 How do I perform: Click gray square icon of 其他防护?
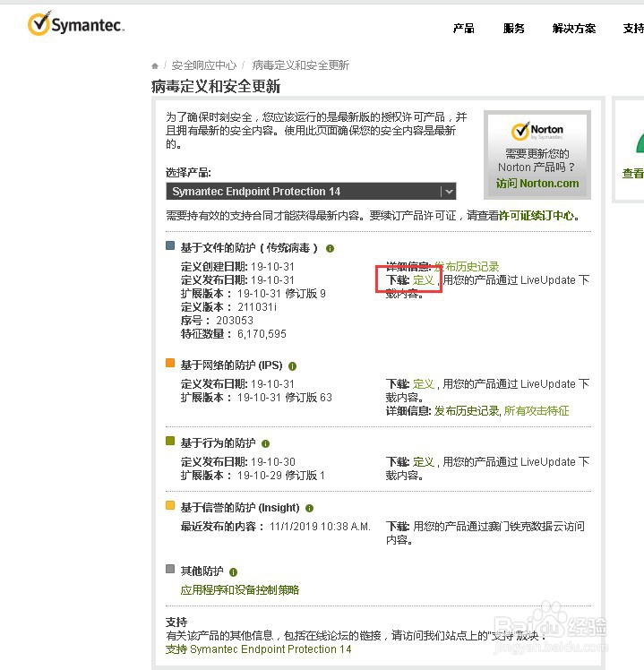coord(170,569)
